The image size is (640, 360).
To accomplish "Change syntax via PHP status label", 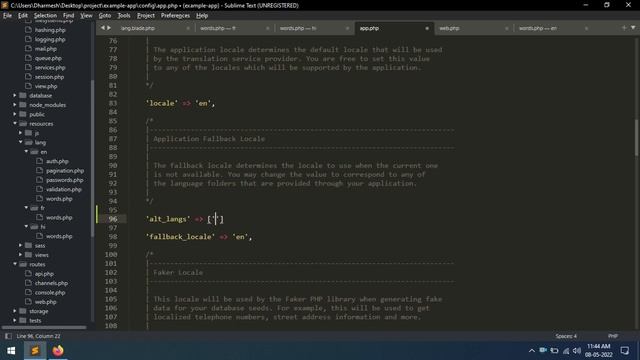I will [x=613, y=336].
